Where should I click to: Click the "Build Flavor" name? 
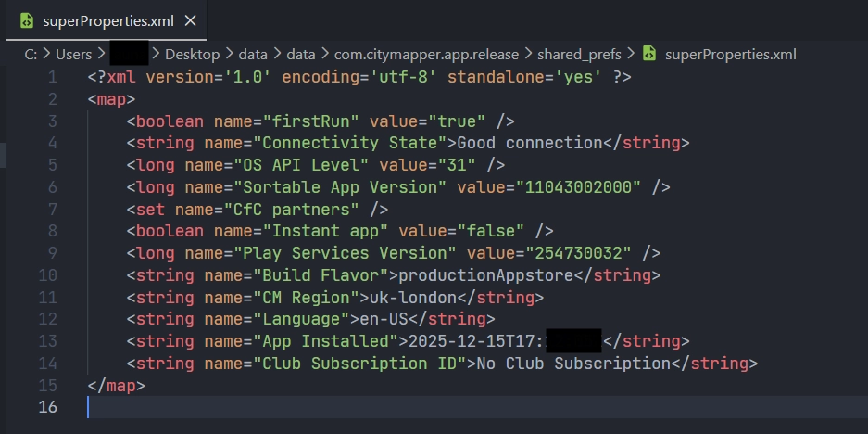point(321,275)
